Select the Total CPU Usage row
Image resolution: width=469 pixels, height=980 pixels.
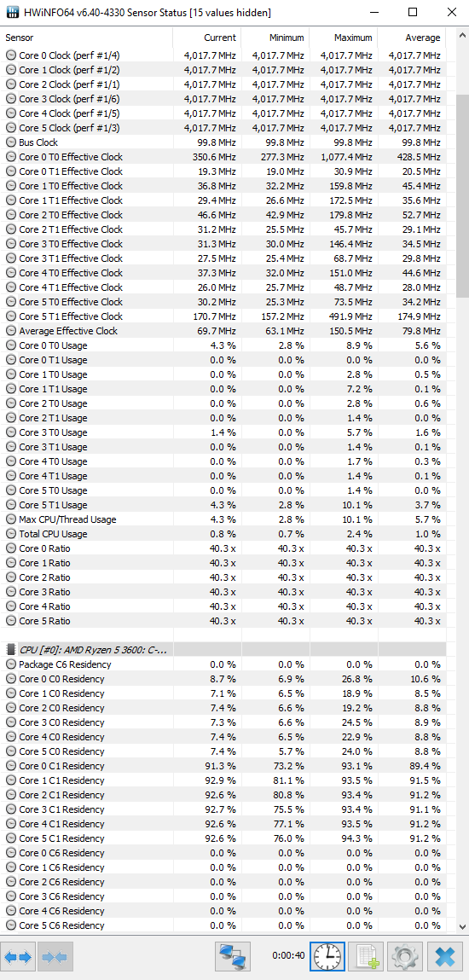[x=223, y=534]
